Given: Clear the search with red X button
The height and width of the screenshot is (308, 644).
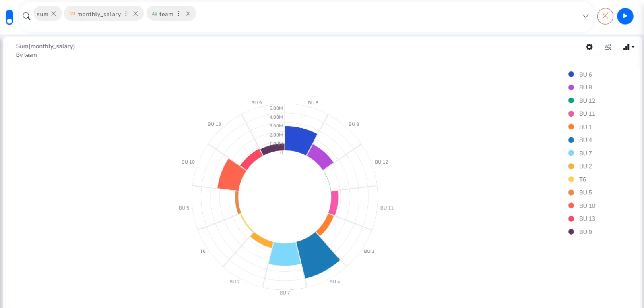Looking at the screenshot, I should pos(605,16).
